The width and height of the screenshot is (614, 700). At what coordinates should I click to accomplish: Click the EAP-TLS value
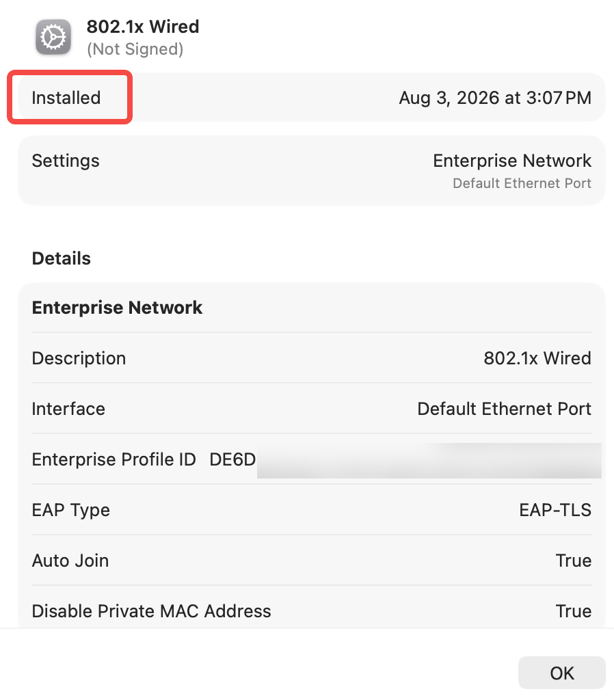555,510
